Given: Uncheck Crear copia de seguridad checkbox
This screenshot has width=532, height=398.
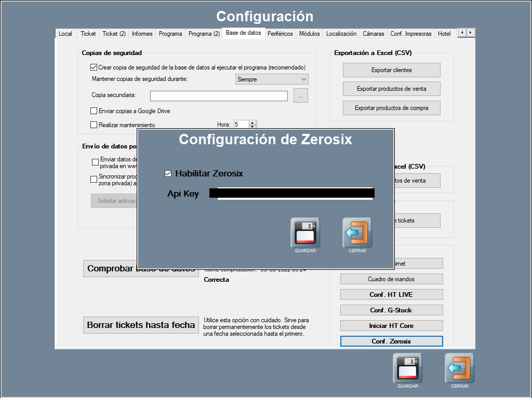Looking at the screenshot, I should [x=94, y=67].
